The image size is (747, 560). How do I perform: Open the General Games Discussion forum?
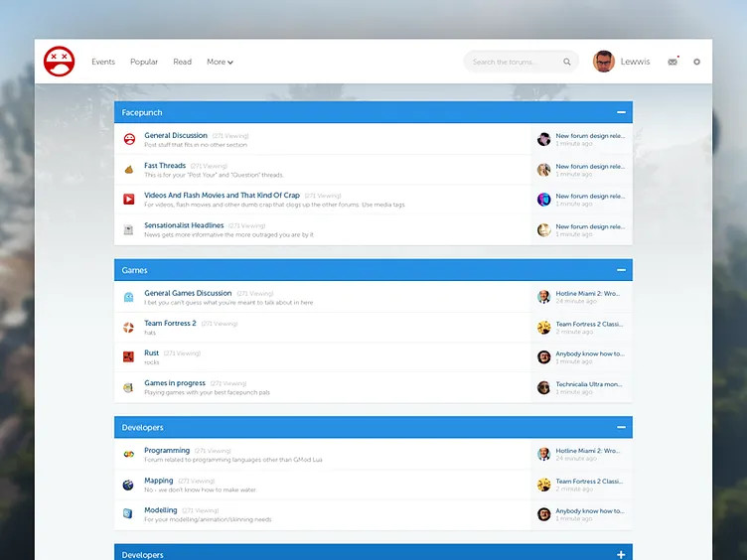(188, 293)
